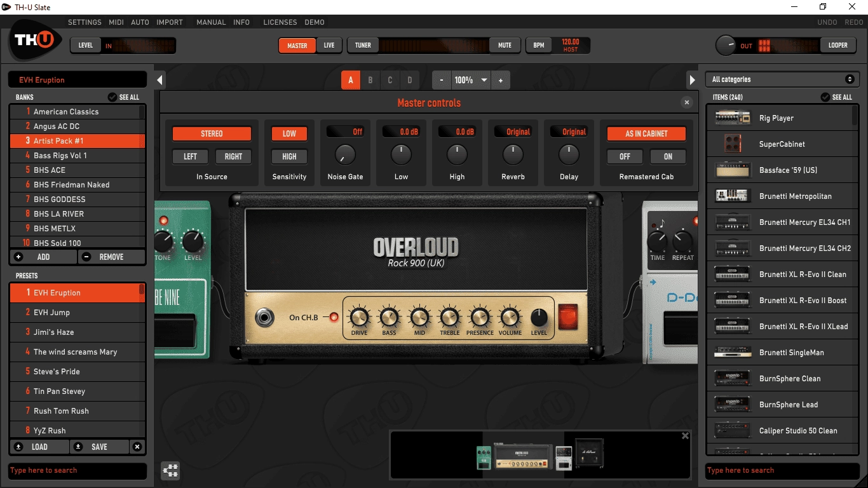Clear preset with the X icon
This screenshot has width=868, height=488.
click(x=137, y=447)
